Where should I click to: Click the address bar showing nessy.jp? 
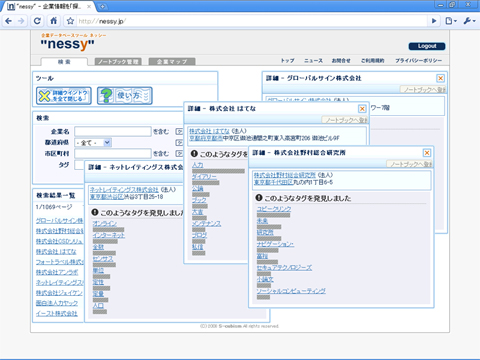tap(252, 21)
